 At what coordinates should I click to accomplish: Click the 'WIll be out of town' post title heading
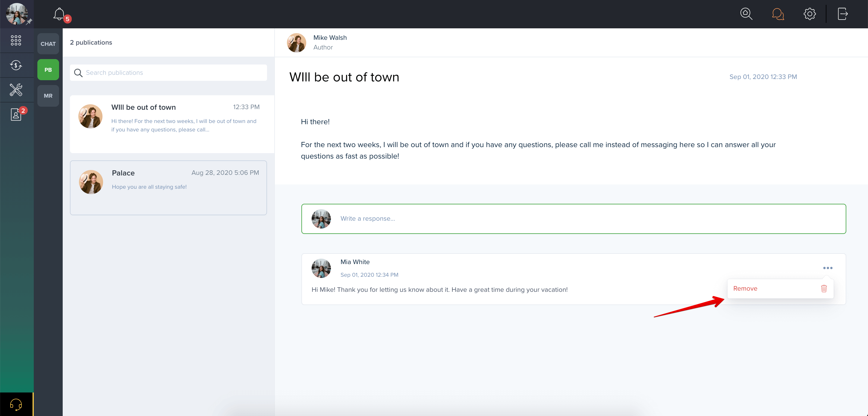tap(344, 77)
